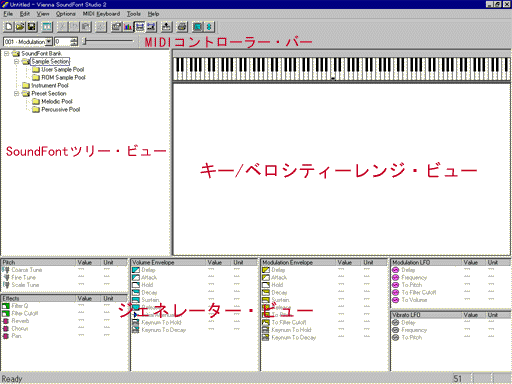Screen dimensions: 512x384
Task: Click the Modulation Envelope Attack yellow icon
Action: tap(266, 277)
